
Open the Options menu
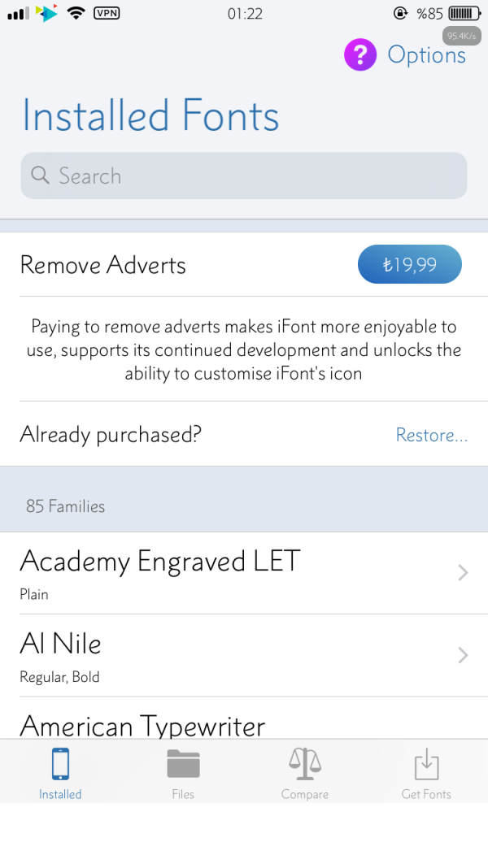click(426, 55)
